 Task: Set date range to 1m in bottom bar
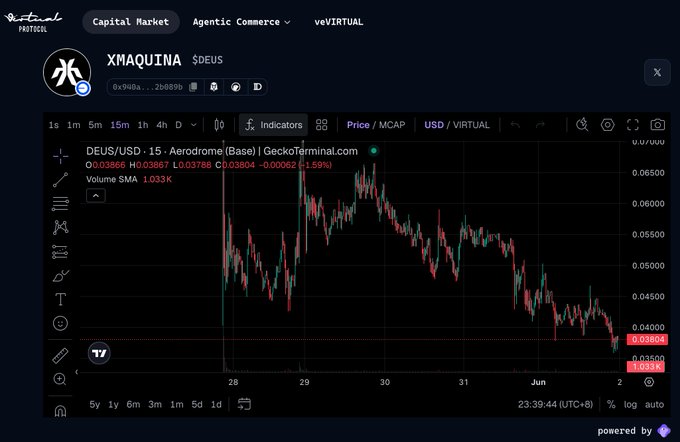coord(177,404)
